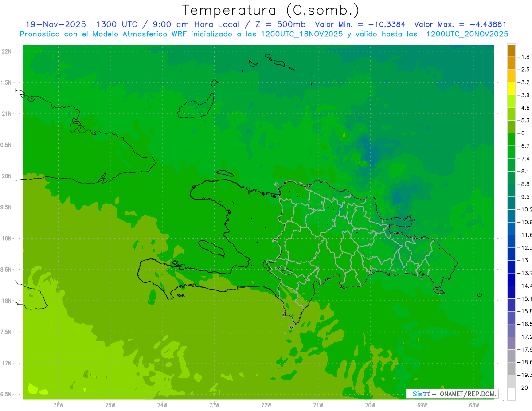
Task: Click the colorbar label '-19.3'
Action: pyautogui.click(x=524, y=375)
